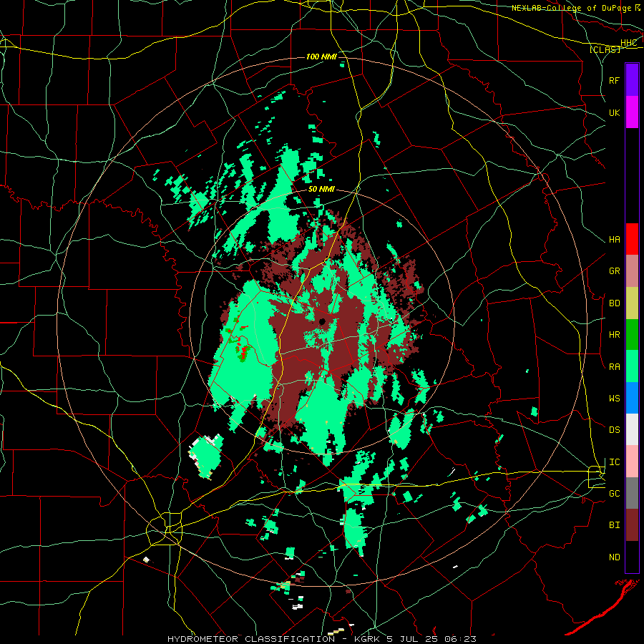The image size is (644, 644).
Task: Click the BI legend label
Action: pos(614,525)
